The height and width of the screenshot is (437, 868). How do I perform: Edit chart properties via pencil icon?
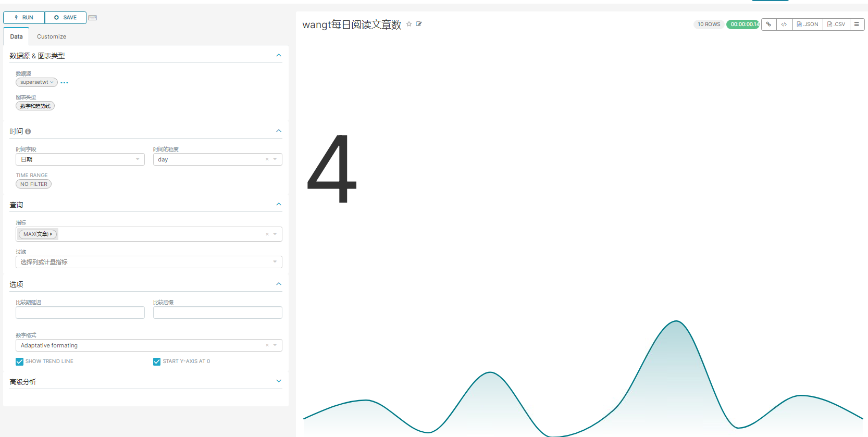tap(419, 24)
